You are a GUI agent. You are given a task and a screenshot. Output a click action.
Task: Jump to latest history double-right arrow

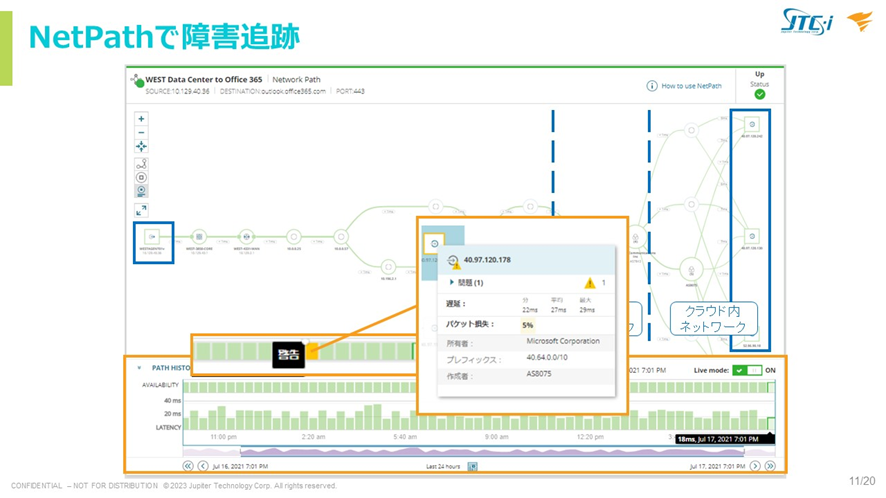(770, 466)
